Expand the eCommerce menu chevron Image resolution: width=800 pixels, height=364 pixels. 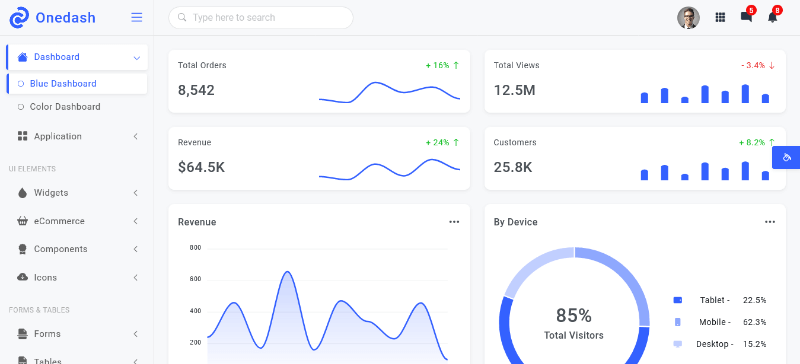coord(136,221)
